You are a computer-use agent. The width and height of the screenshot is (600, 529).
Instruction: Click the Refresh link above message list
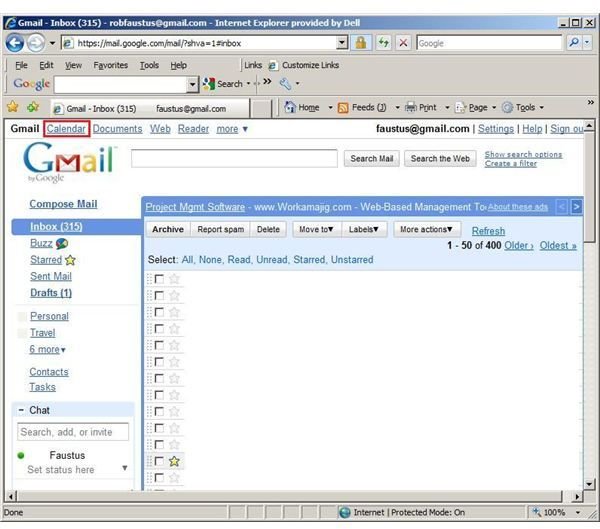pos(488,231)
